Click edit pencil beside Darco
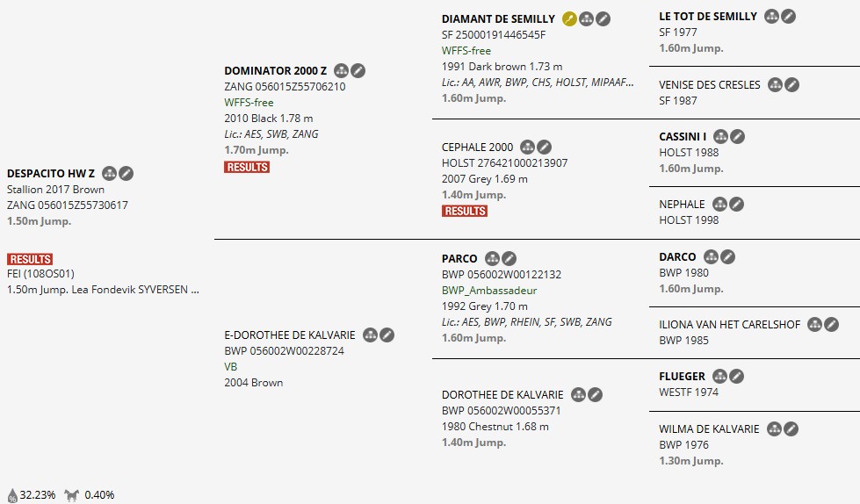Screen dimensions: 860x504 [x=727, y=256]
